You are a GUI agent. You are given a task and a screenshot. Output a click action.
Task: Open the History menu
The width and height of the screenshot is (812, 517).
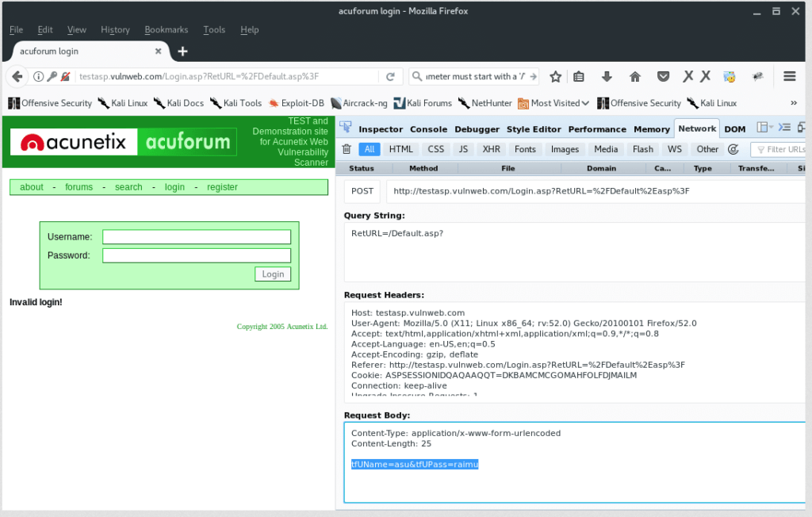click(115, 29)
